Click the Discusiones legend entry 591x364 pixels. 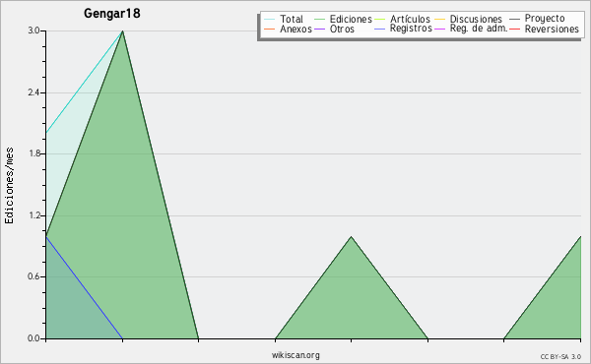click(x=469, y=19)
